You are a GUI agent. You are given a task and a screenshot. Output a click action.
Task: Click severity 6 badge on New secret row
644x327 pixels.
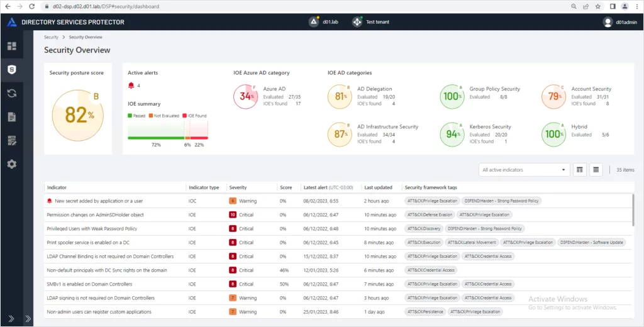[x=233, y=201]
